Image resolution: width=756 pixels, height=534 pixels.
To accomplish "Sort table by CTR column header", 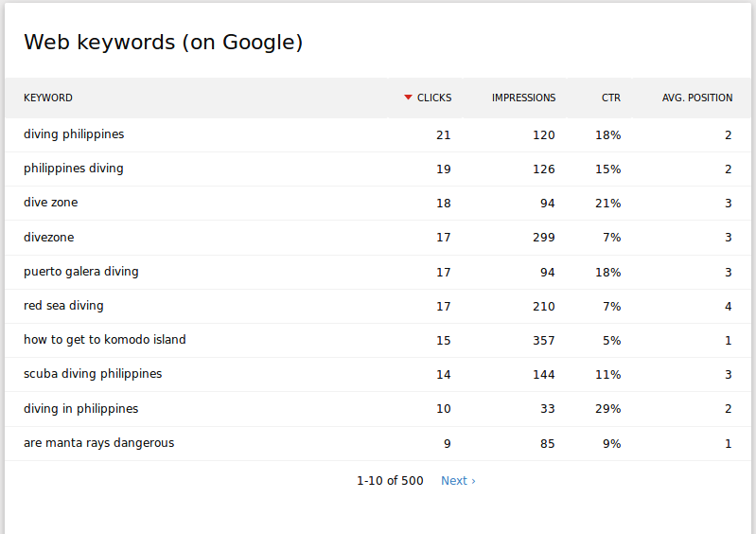I will tap(611, 98).
